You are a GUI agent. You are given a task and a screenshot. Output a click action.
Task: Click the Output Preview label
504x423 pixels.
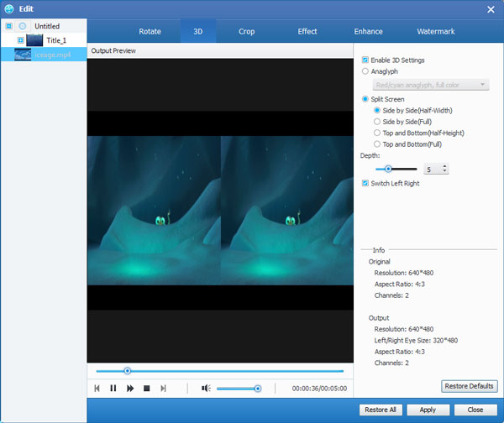[113, 50]
